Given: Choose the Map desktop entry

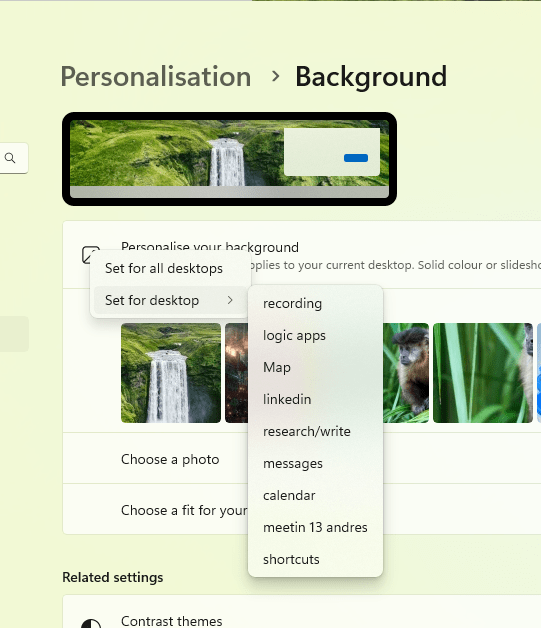Looking at the screenshot, I should click(x=316, y=367).
